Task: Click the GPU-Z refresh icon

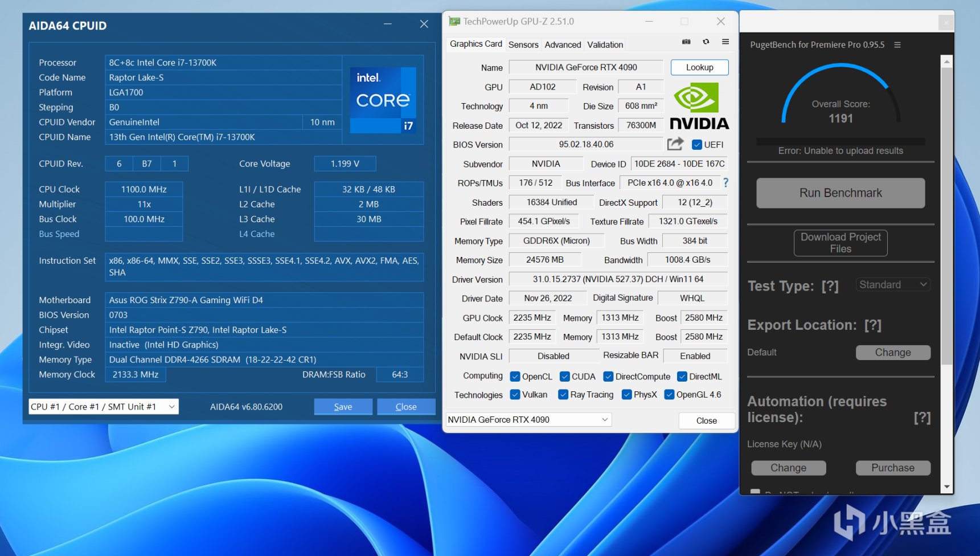Action: click(706, 42)
